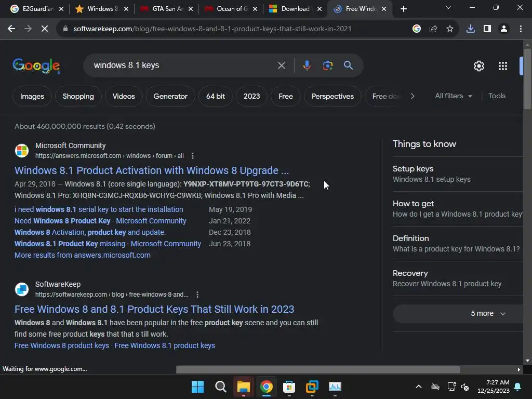
Task: Open taskbar Search
Action: pyautogui.click(x=220, y=387)
